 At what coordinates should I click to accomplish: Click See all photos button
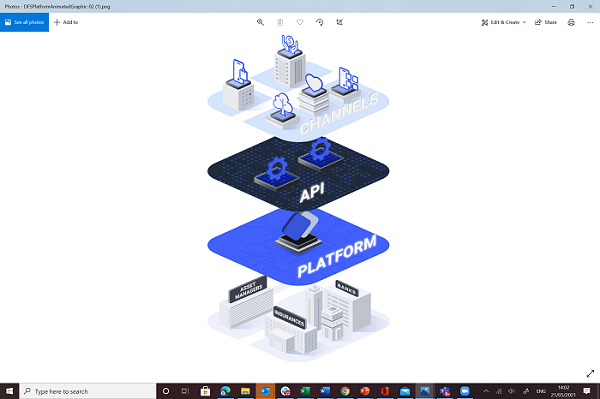24,22
